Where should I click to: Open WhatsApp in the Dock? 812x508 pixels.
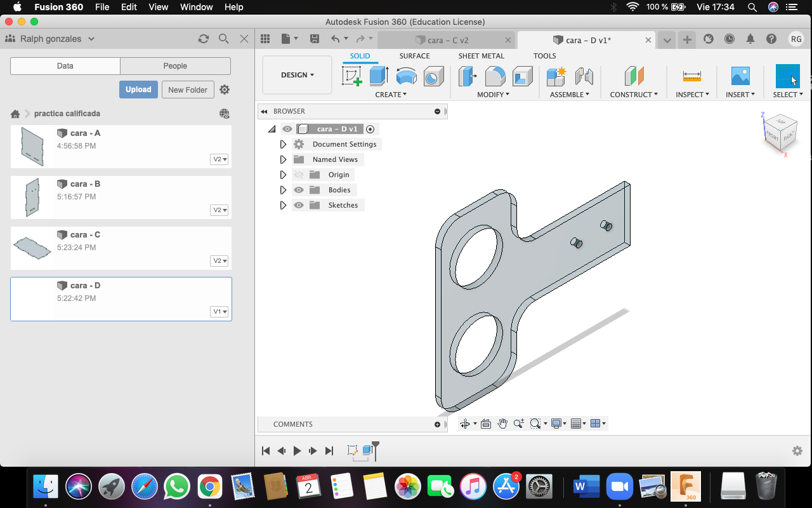[176, 487]
